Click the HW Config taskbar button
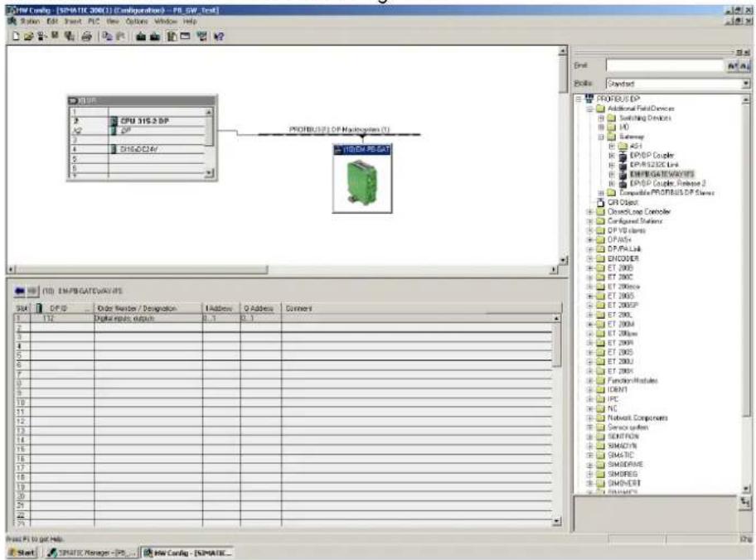756x560 pixels. tap(187, 553)
